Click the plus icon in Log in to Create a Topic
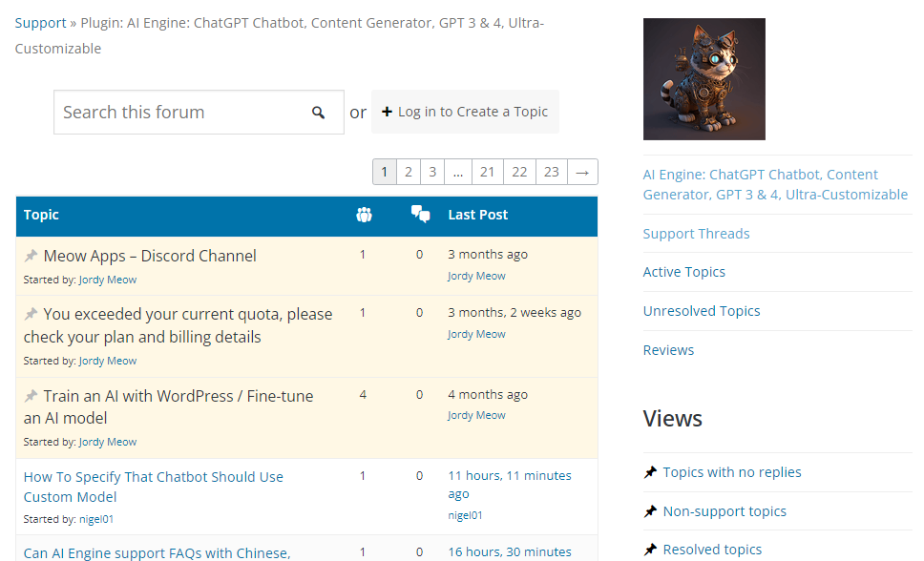Screen dimensions: 924x561 (387, 112)
